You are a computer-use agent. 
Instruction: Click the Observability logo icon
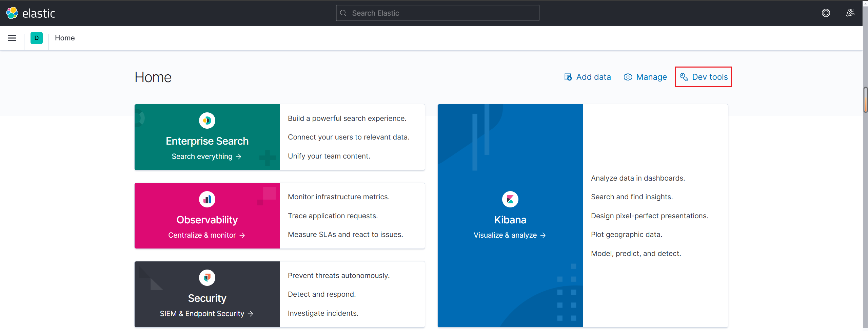(207, 199)
